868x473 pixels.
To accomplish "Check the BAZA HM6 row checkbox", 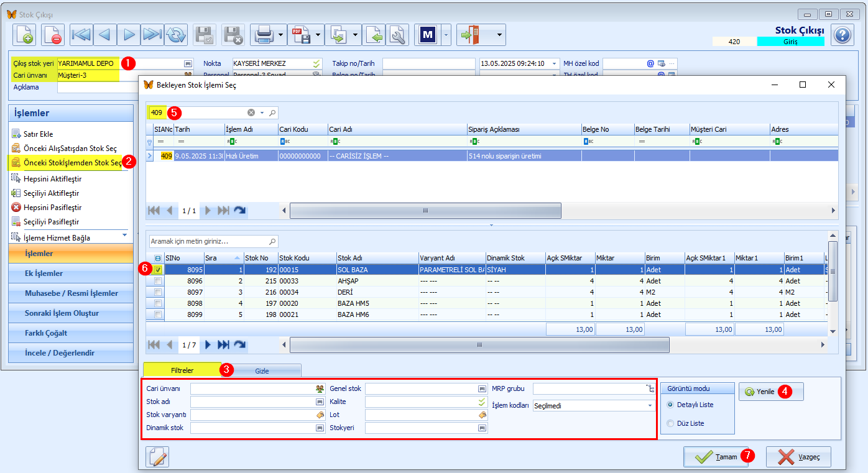I will click(158, 315).
